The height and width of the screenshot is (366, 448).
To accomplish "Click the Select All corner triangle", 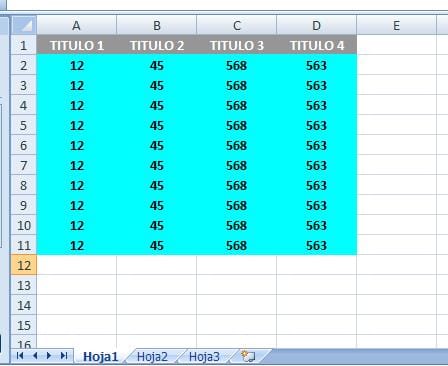I will (24, 25).
